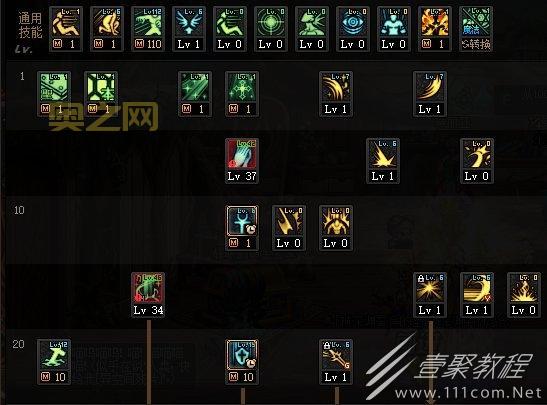Viewport: 547px width, 405px height.
Task: Click the green running figure skill showing 10
Action: point(54,362)
